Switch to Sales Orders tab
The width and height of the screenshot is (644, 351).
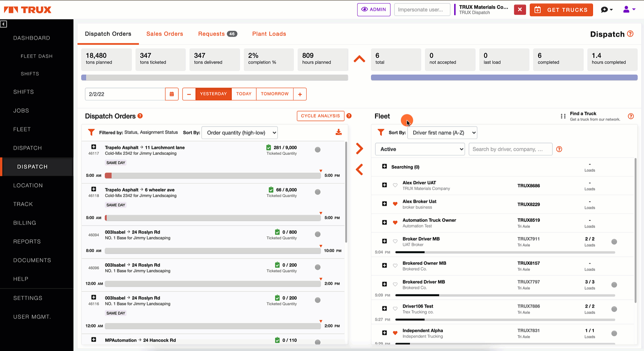click(165, 34)
